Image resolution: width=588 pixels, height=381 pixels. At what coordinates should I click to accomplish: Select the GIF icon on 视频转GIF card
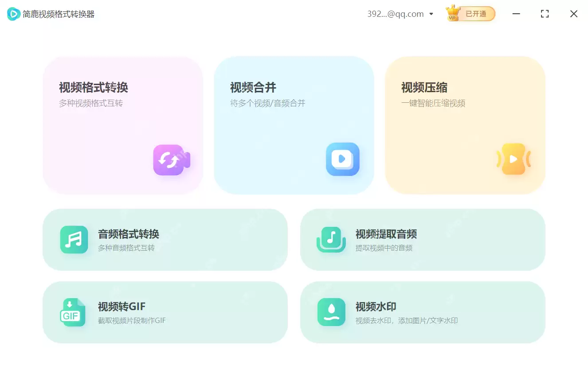pos(73,312)
